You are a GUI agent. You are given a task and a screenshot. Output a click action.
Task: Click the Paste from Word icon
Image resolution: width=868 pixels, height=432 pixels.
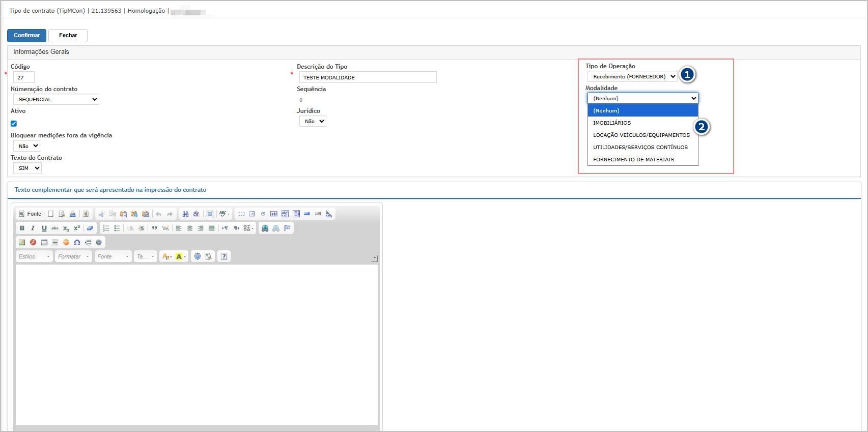pyautogui.click(x=146, y=214)
